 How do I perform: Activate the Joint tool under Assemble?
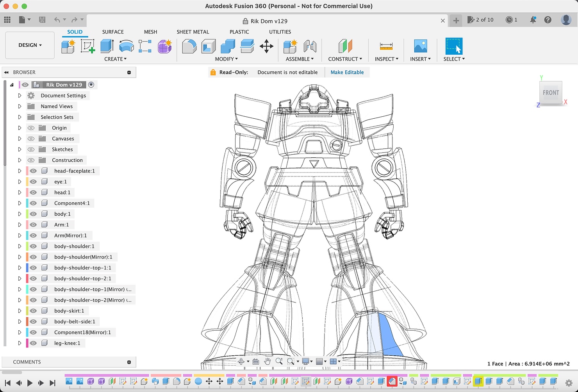tap(310, 46)
